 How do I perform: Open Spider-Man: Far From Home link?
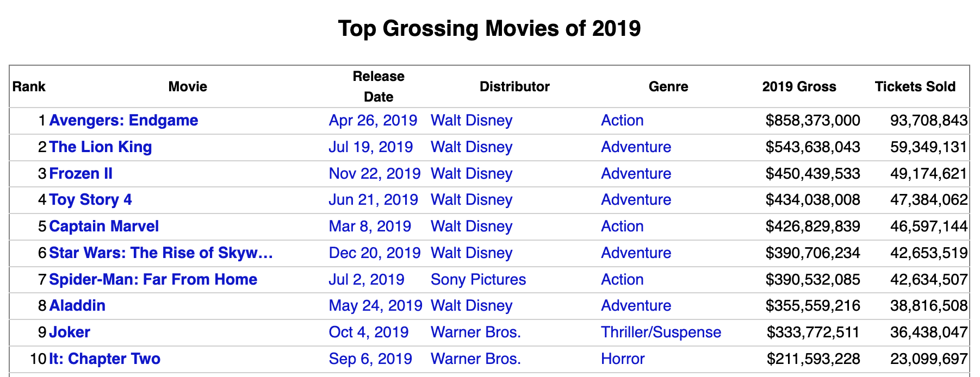pyautogui.click(x=153, y=279)
